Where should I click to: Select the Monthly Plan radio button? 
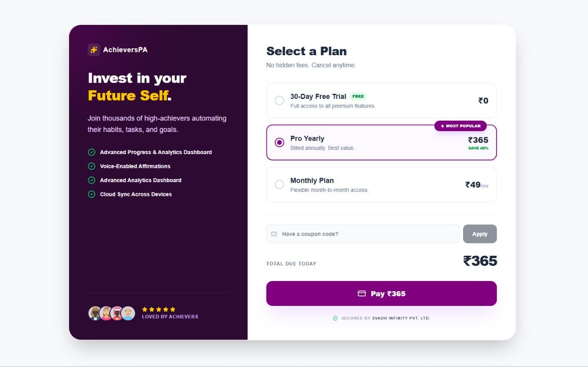coord(279,184)
